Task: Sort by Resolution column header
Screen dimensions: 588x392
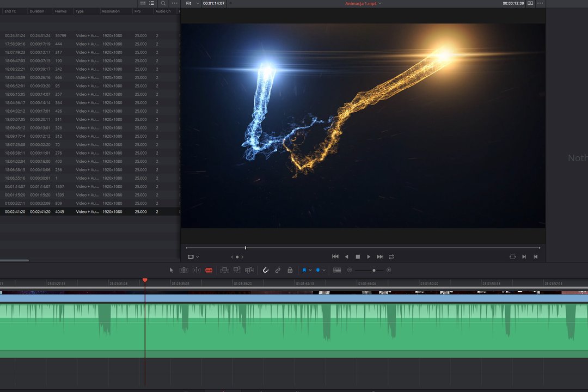Action: pyautogui.click(x=111, y=11)
